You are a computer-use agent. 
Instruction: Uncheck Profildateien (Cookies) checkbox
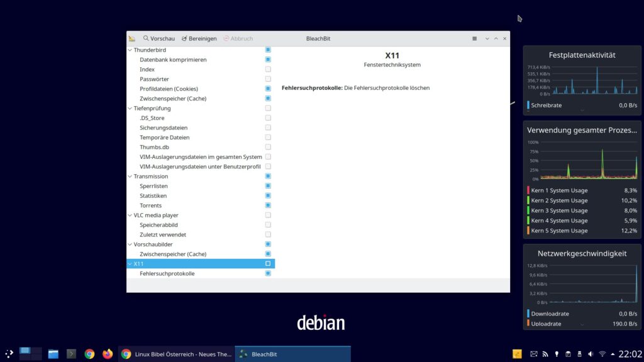pos(268,89)
